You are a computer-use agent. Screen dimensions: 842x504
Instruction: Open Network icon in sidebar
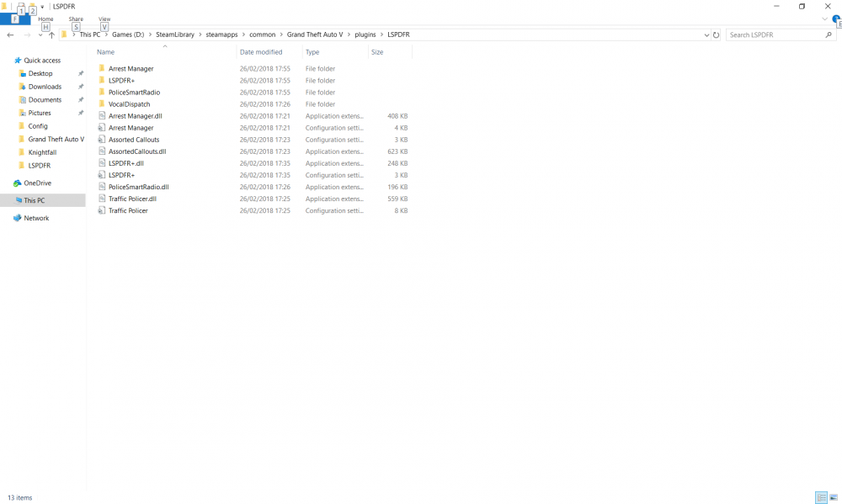click(x=18, y=218)
